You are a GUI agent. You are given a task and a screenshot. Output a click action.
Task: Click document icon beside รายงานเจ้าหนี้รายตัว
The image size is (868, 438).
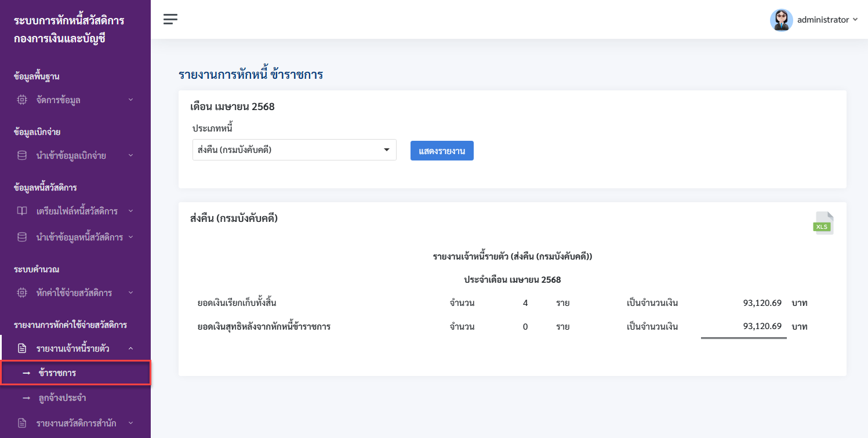[x=22, y=348]
